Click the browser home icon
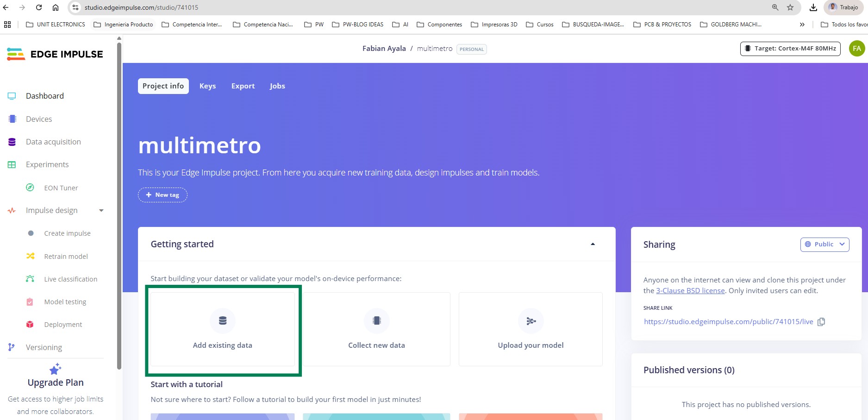Viewport: 868px width, 420px height. coord(56,7)
